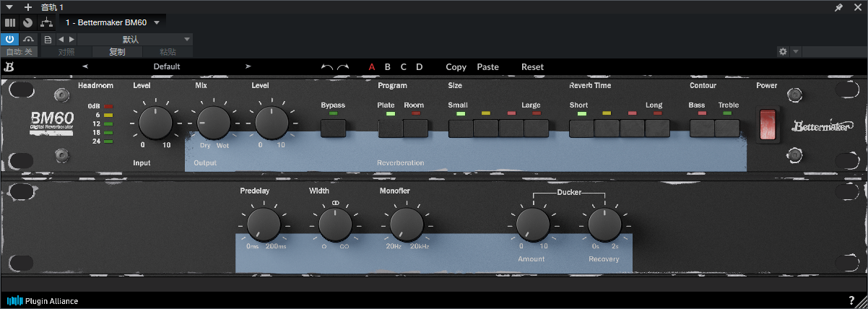Viewport: 868px width, 309px height.
Task: Collapse the track header triangle beside the plus icon
Action: (10, 6)
